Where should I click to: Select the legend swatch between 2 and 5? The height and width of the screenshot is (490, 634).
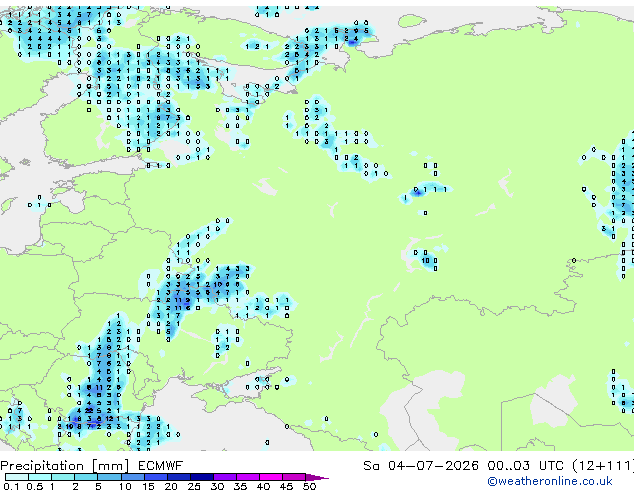pos(86,477)
